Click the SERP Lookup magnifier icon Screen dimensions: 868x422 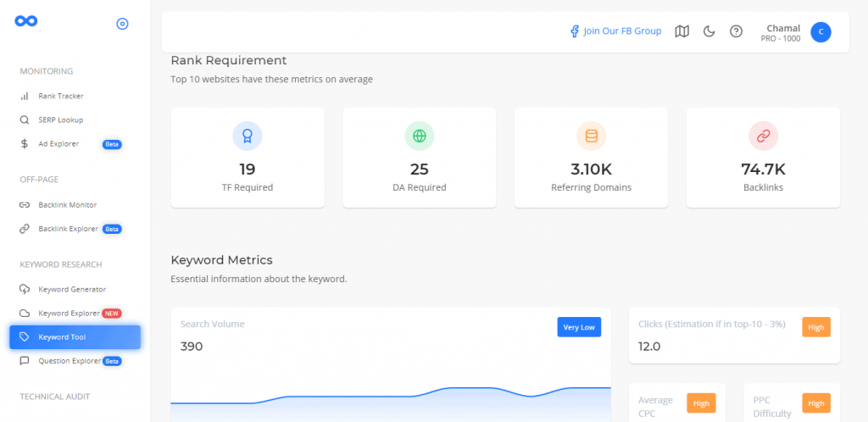coord(25,120)
